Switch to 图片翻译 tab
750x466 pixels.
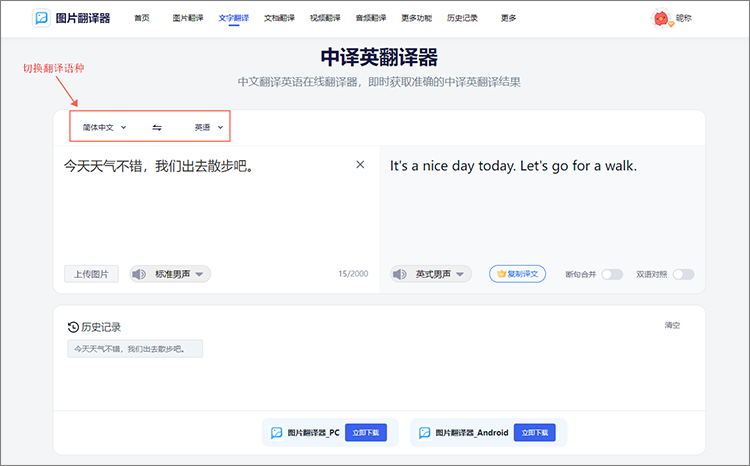(188, 18)
